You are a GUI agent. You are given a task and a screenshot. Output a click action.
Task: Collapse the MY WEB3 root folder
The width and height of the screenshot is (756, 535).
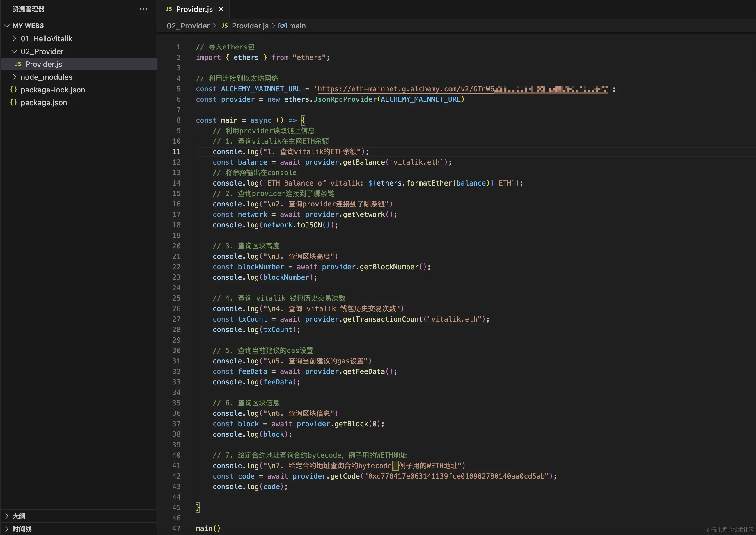(x=7, y=26)
